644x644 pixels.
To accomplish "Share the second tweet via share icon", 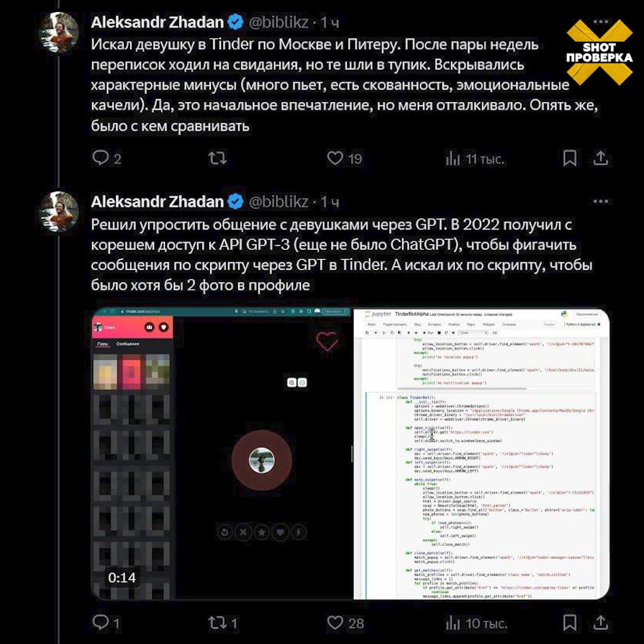I will click(x=600, y=623).
